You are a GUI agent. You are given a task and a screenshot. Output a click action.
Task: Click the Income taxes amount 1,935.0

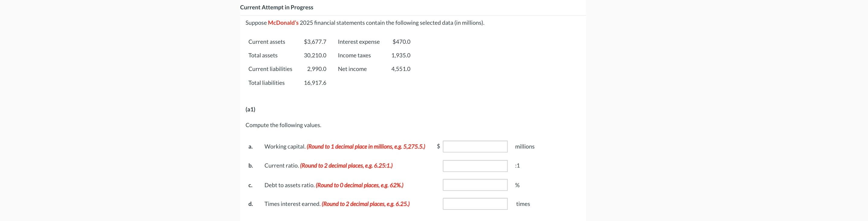click(401, 55)
